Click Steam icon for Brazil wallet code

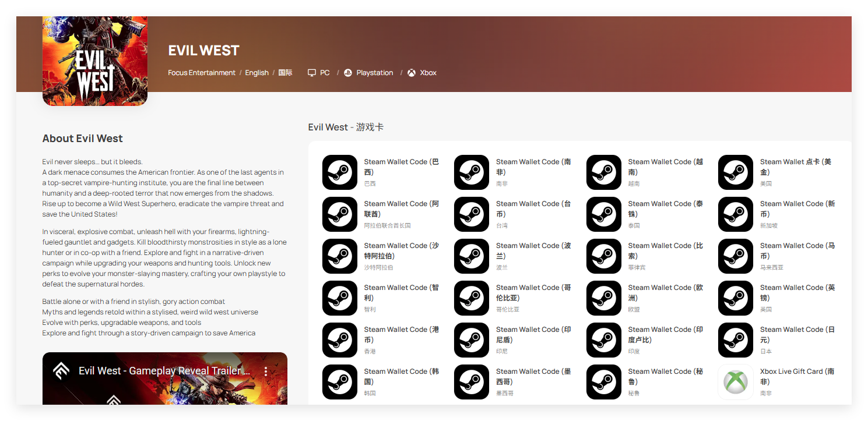pos(340,172)
